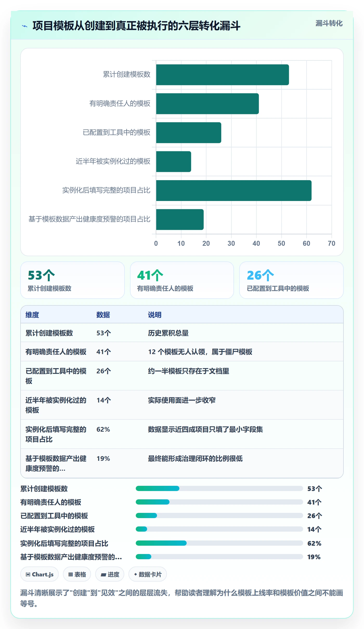Image resolution: width=364 pixels, height=629 pixels.
Task: Click the progress bar for 累计创建模板数
Action: pos(219,488)
